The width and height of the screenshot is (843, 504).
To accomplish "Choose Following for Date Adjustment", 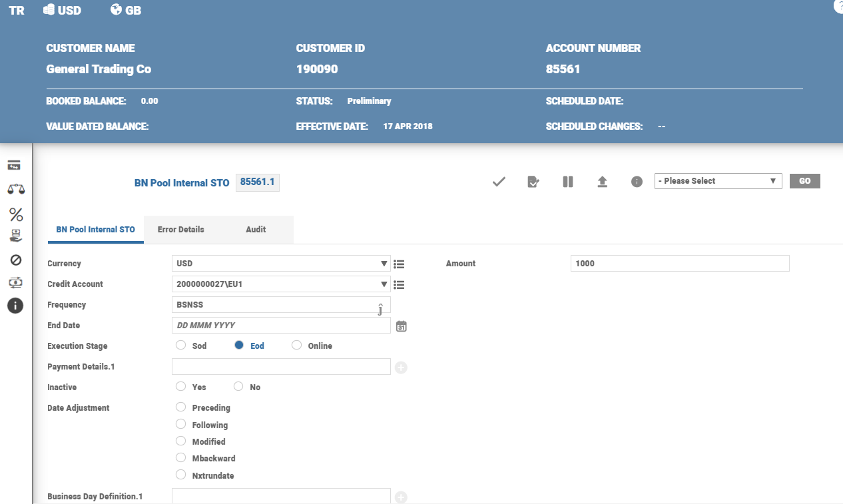I will (x=180, y=424).
